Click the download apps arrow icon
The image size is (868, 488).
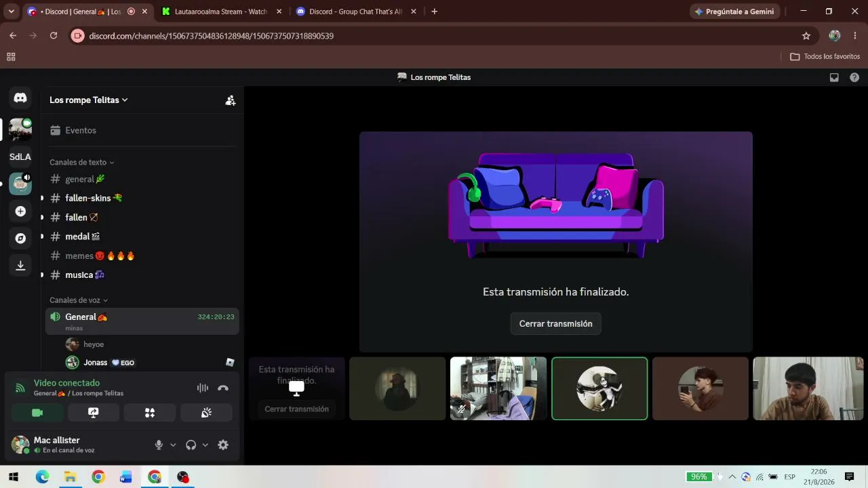[20, 266]
